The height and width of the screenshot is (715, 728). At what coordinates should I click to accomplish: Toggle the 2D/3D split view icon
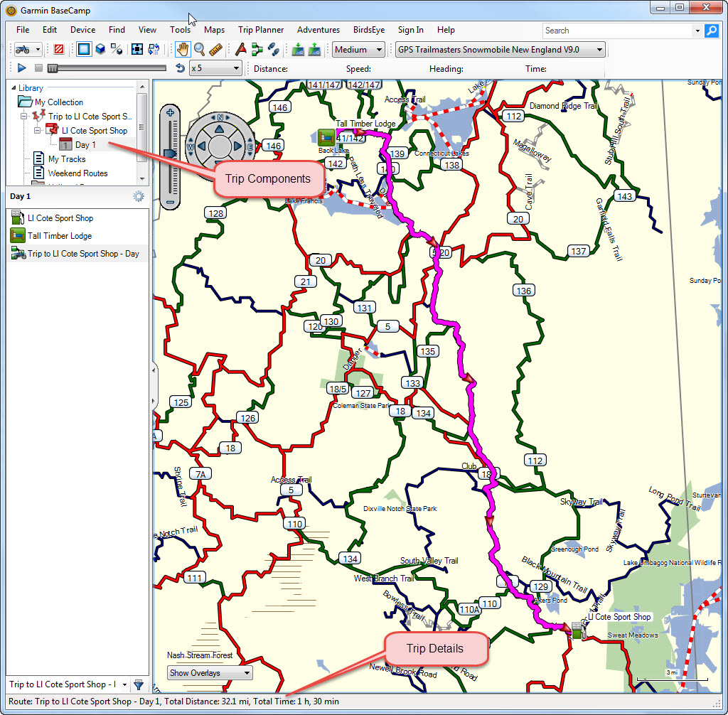117,49
